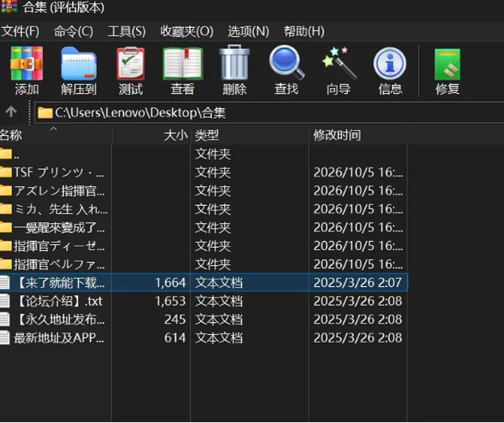
Task: Click the 删除 (Delete) trash can icon
Action: click(234, 62)
